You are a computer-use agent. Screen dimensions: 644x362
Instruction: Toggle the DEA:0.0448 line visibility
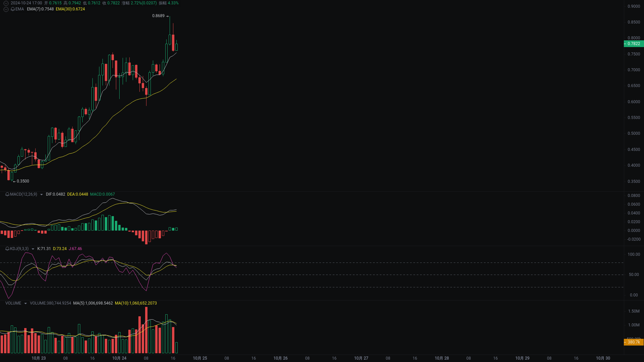point(77,194)
